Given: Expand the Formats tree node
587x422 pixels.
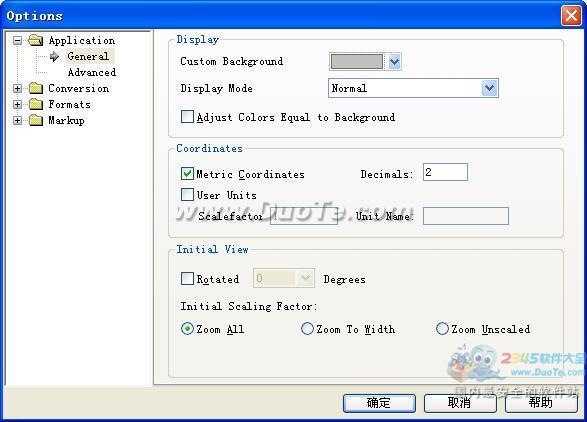Looking at the screenshot, I should click(x=17, y=104).
